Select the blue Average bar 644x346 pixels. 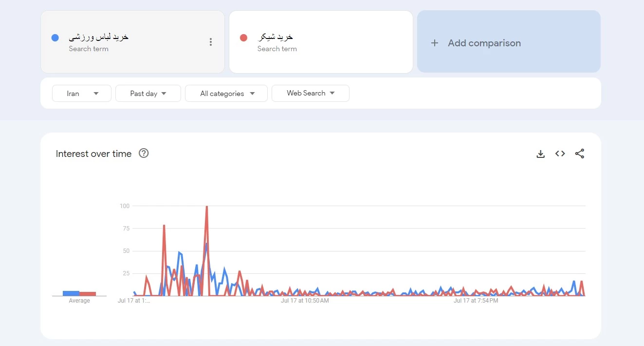pos(71,293)
